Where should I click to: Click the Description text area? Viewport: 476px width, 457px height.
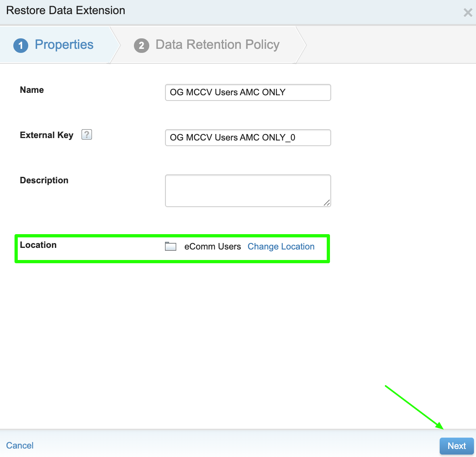click(x=248, y=191)
